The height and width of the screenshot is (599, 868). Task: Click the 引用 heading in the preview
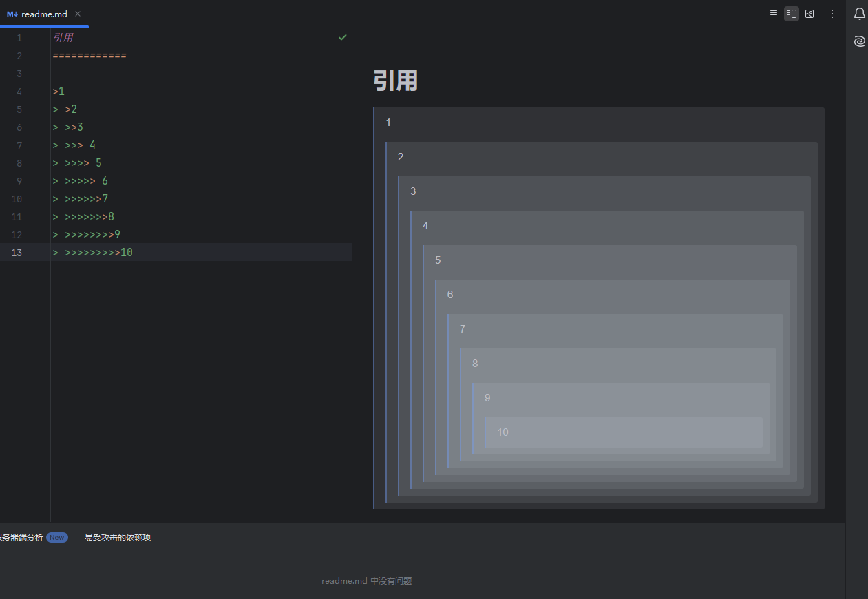pos(395,81)
